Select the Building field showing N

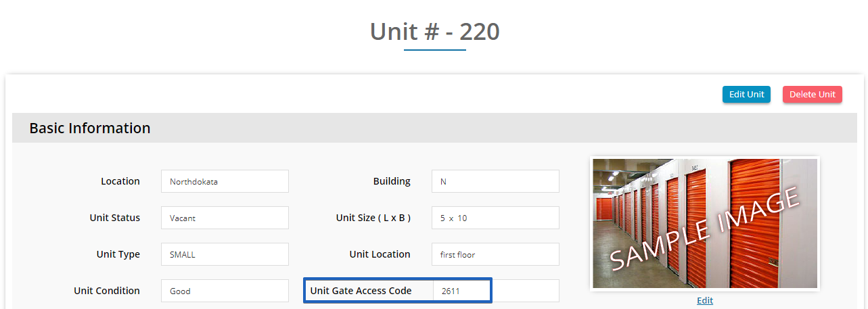coord(495,181)
